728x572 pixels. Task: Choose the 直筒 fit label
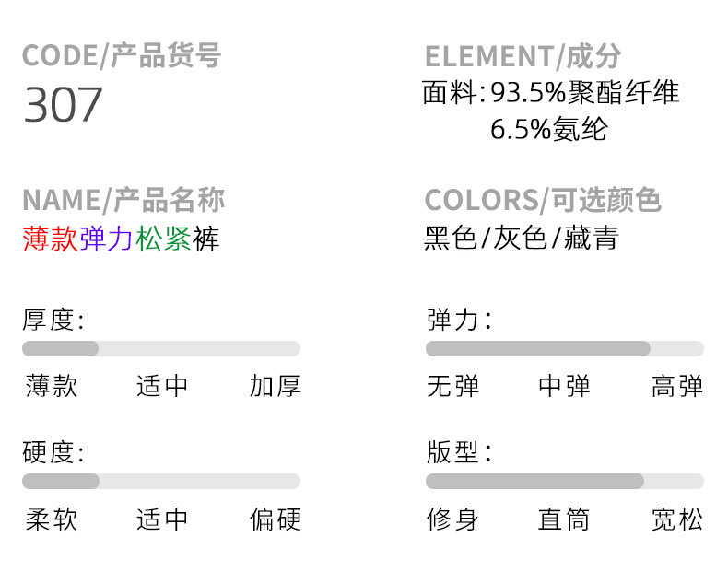(x=564, y=519)
